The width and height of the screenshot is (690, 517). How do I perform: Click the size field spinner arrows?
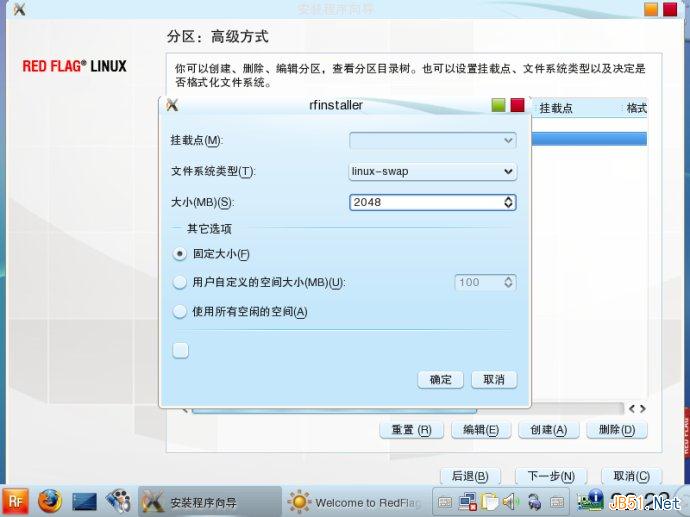pos(508,202)
